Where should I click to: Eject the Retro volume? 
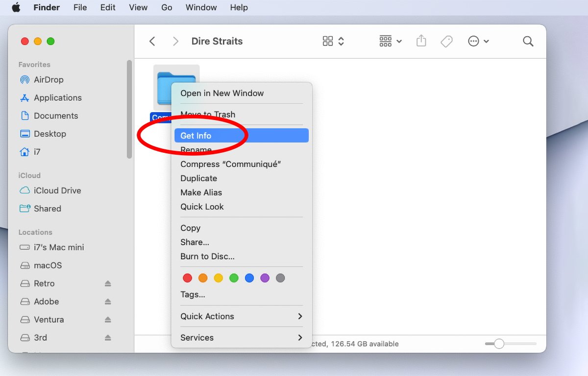[x=108, y=283]
